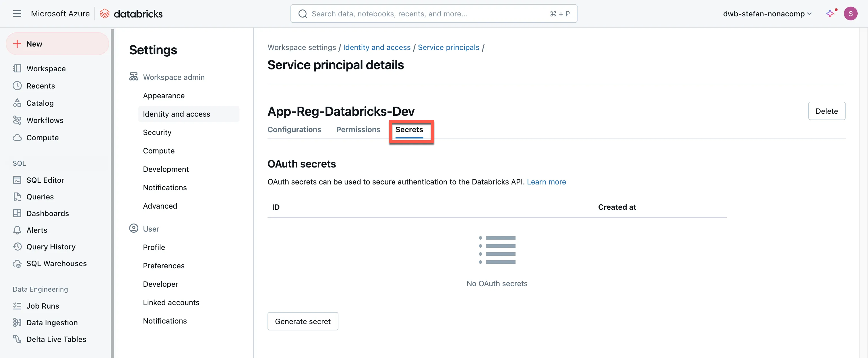This screenshot has width=868, height=358.
Task: Click the New button in the sidebar
Action: pyautogui.click(x=57, y=44)
